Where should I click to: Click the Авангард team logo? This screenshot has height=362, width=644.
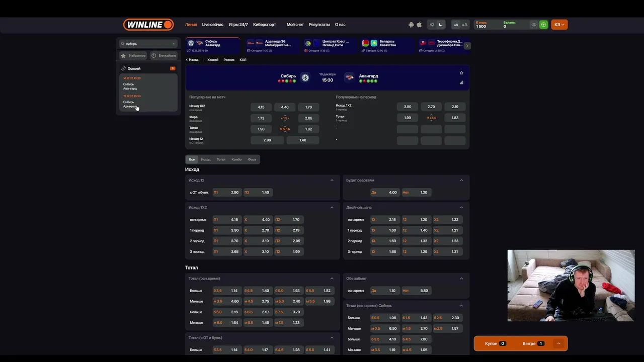click(349, 77)
